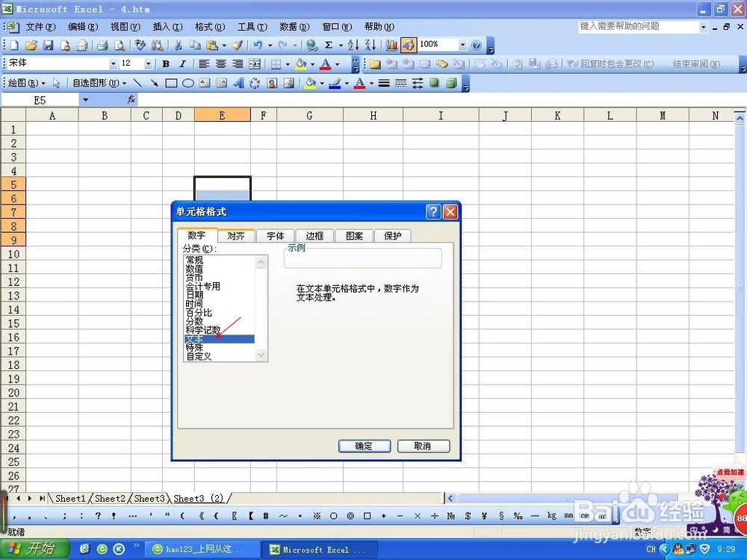Click the font color A swatch
This screenshot has width=747, height=560.
[x=326, y=63]
